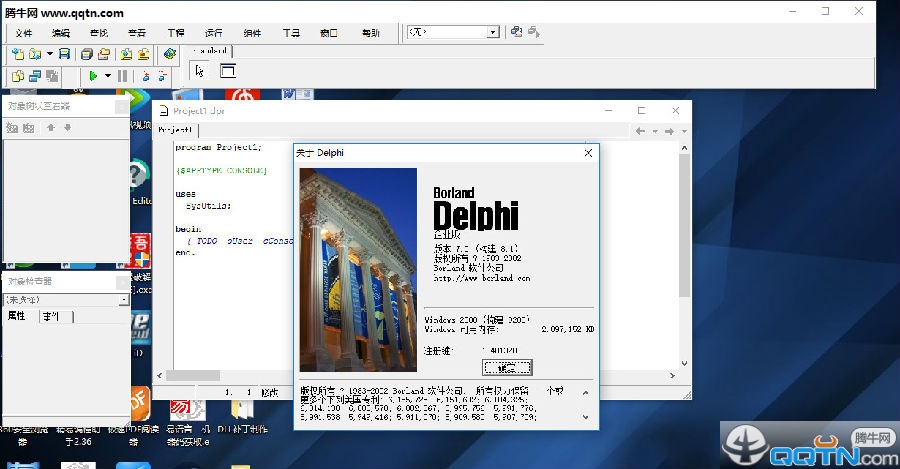Click the 'program Project1;' code line
The width and height of the screenshot is (900, 469).
point(219,147)
